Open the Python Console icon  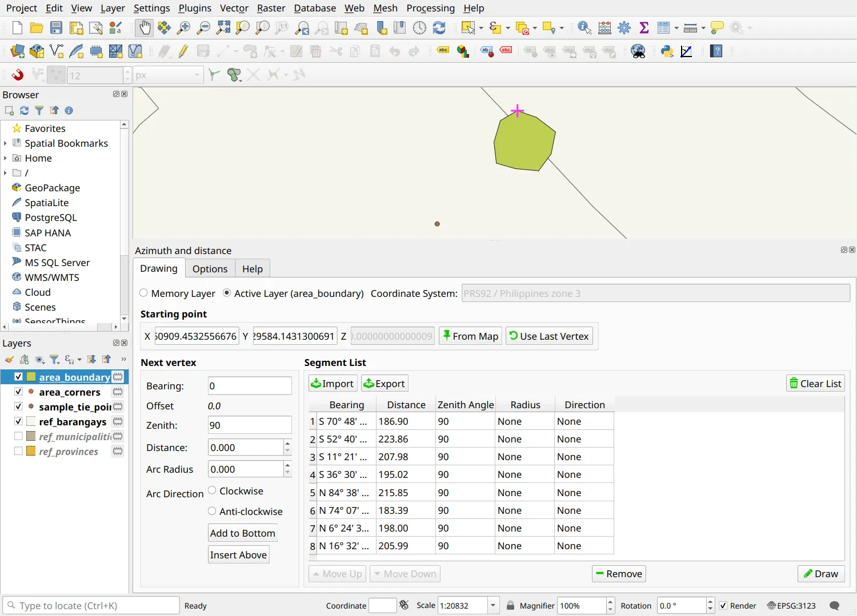pyautogui.click(x=667, y=51)
